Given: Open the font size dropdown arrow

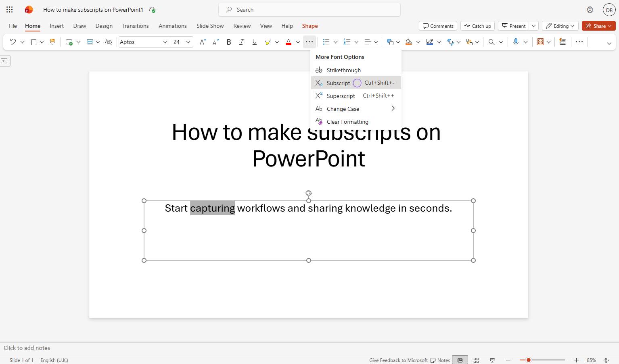Looking at the screenshot, I should [188, 42].
